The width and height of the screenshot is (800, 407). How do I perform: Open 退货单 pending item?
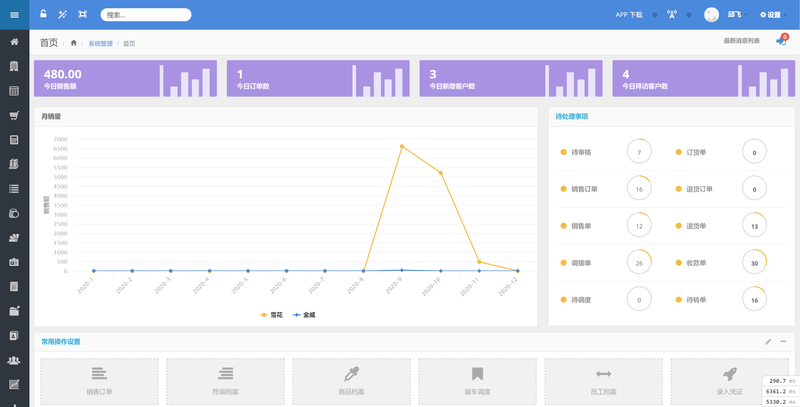[696, 226]
